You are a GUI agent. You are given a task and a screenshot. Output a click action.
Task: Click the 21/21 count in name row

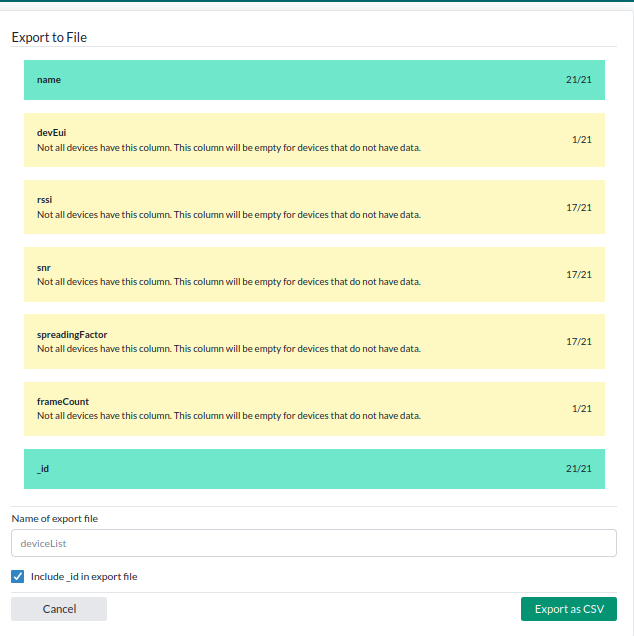click(578, 80)
